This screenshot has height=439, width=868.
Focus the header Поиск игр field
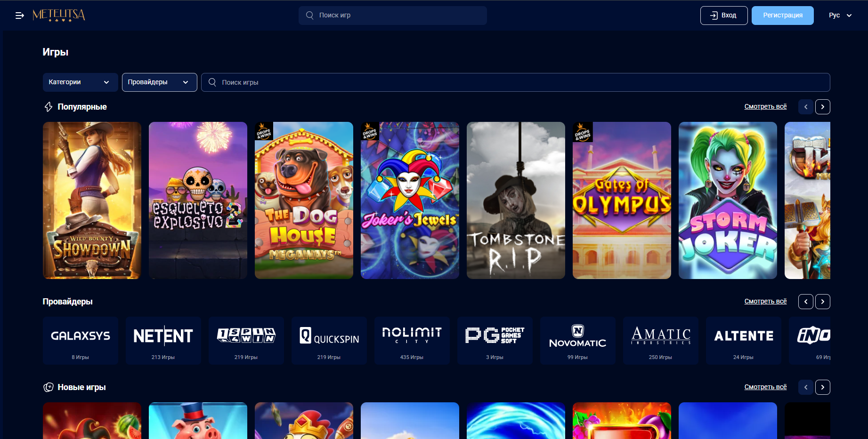393,16
